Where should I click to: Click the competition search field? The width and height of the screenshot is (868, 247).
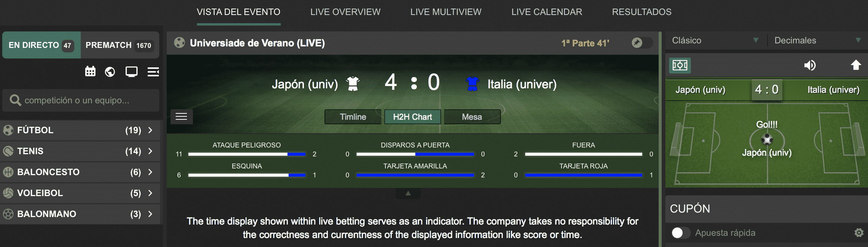(81, 100)
